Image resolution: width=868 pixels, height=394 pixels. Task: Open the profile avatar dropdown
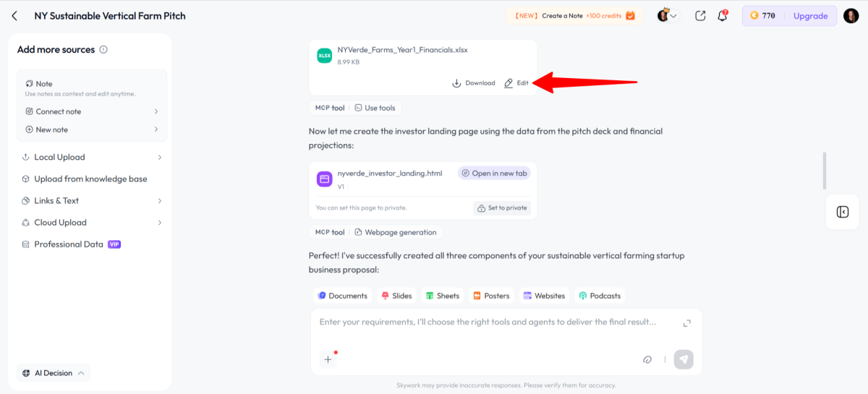point(668,16)
